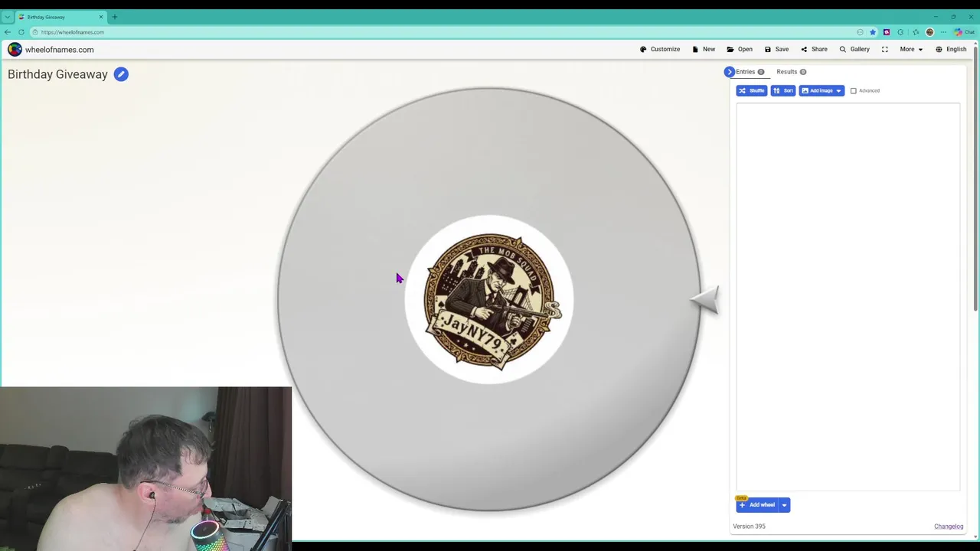Open the Add image dropdown arrow
The width and height of the screenshot is (980, 551).
[839, 90]
